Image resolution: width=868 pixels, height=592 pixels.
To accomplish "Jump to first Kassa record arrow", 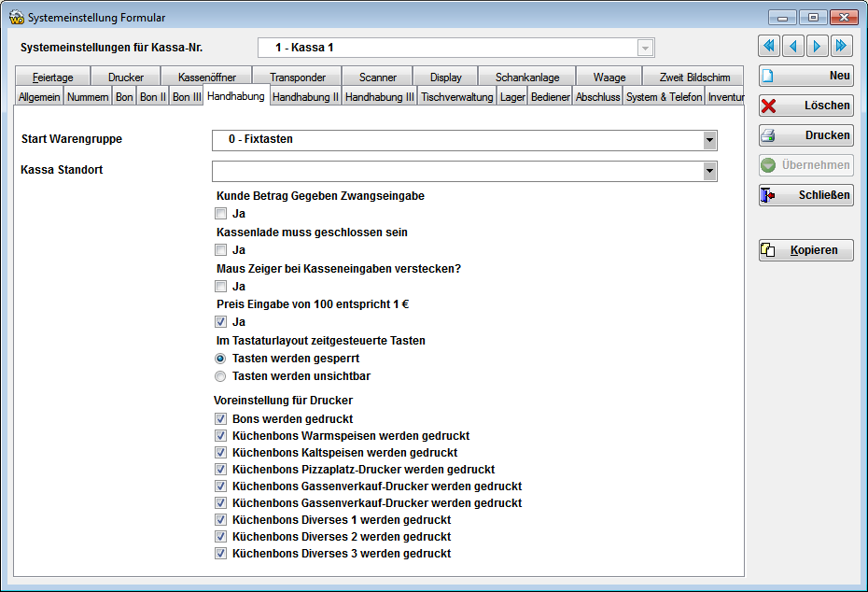I will point(769,46).
